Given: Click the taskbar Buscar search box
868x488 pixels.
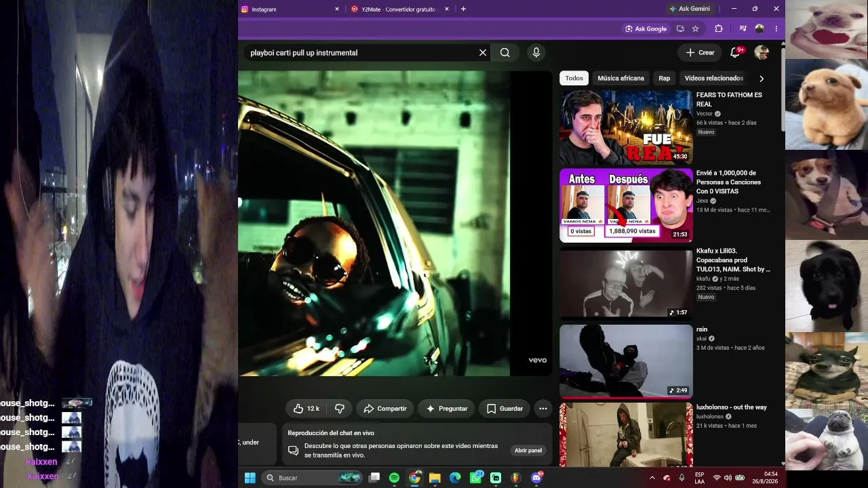Looking at the screenshot, I should (312, 478).
